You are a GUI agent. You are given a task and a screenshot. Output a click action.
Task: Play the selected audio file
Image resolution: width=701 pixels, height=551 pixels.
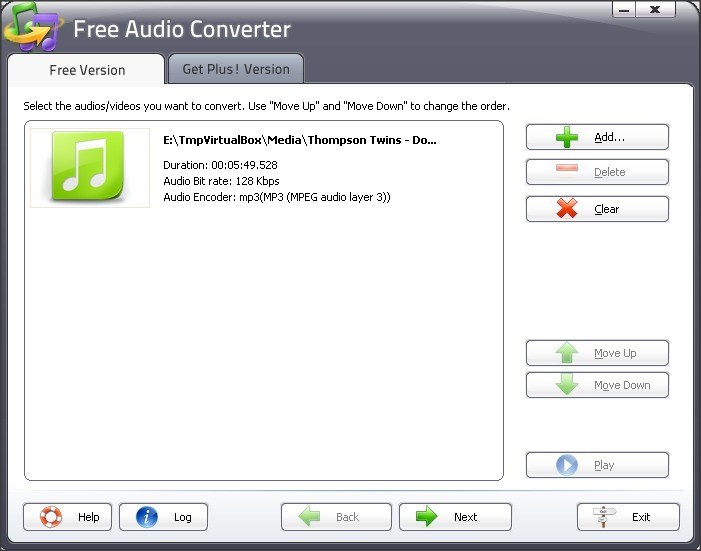coord(597,465)
